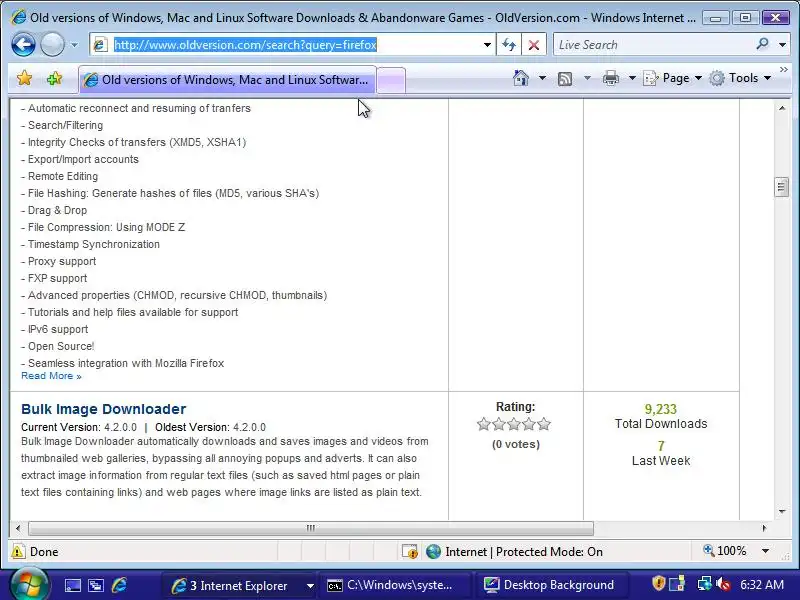Screen dimensions: 800x600
Task: Click the 9,233 total downloads number
Action: click(661, 409)
